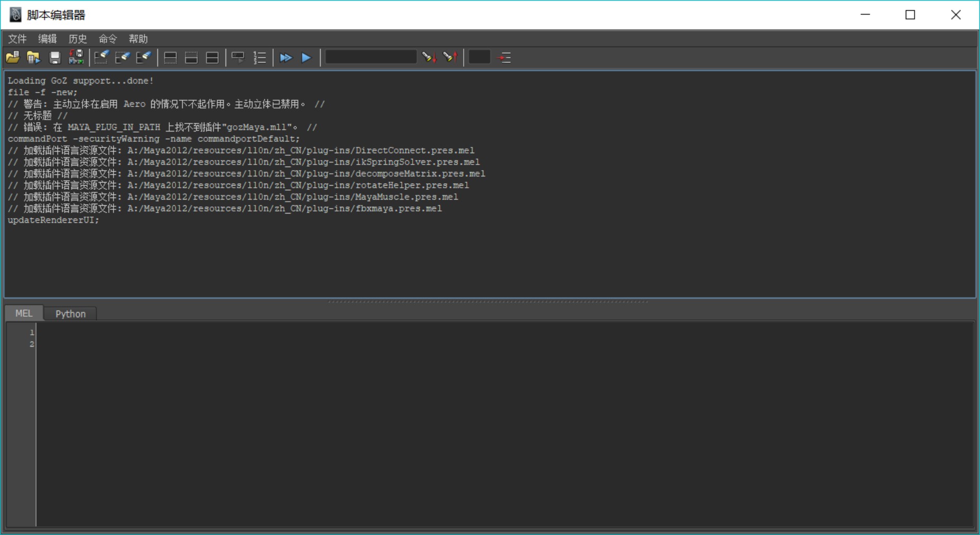Click the dotted pane splitter handle
Viewport: 980px width, 535px height.
[x=488, y=302]
